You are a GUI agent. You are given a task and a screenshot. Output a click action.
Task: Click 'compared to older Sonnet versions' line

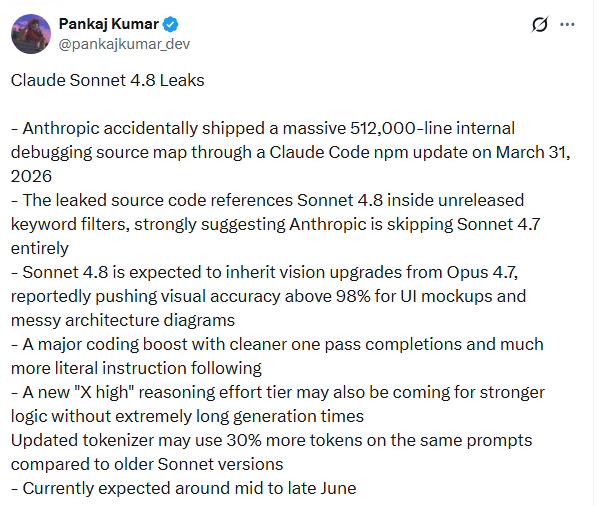point(147,464)
